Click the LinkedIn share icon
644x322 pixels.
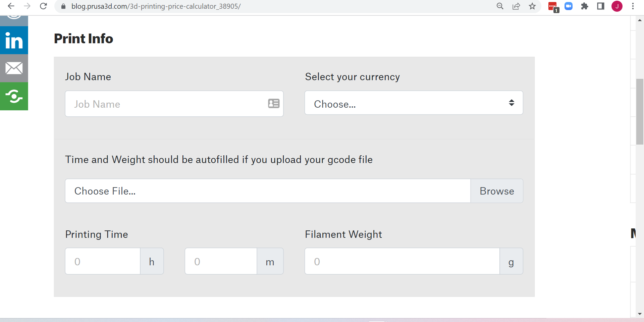(x=14, y=40)
